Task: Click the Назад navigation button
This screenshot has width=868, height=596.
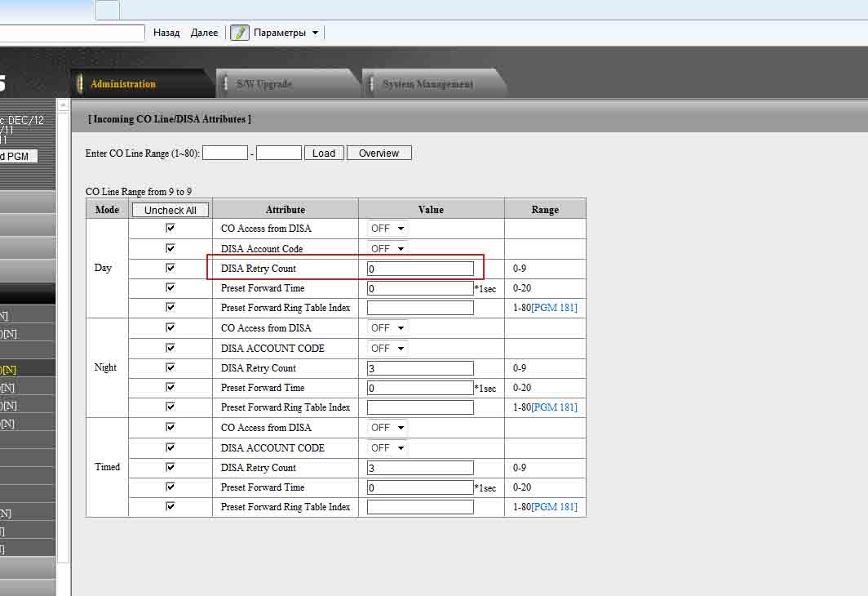Action: click(x=166, y=33)
